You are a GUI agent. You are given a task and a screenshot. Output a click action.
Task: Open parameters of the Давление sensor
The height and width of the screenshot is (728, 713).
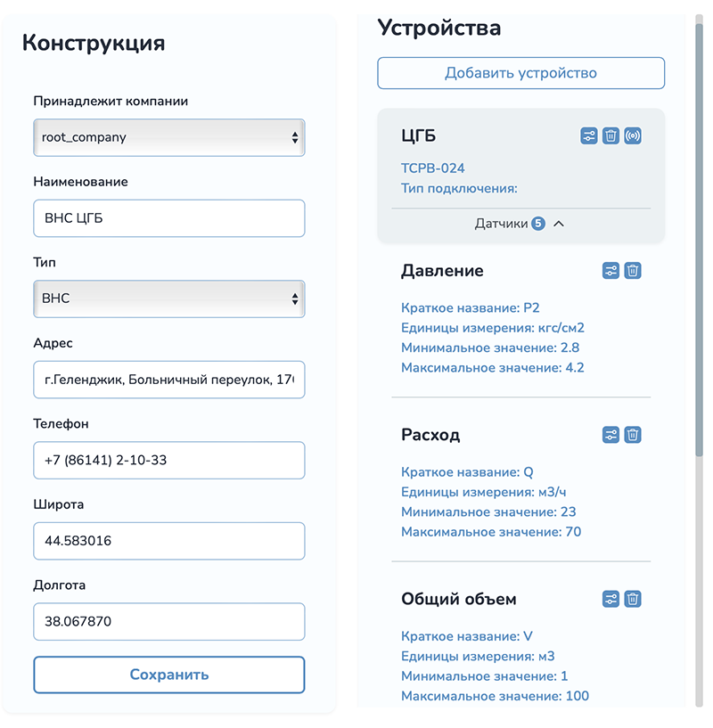[611, 270]
